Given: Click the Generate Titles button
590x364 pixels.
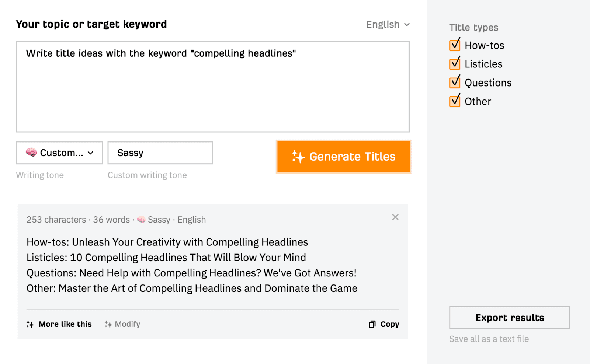Looking at the screenshot, I should 343,157.
